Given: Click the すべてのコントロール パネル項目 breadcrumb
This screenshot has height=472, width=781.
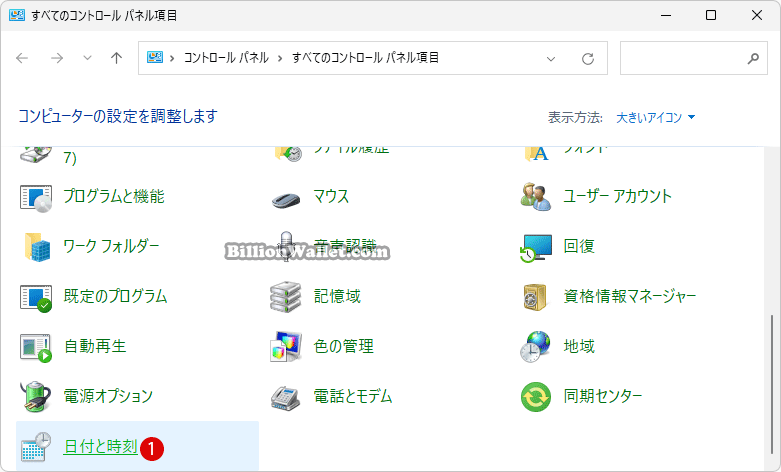Looking at the screenshot, I should (x=365, y=58).
